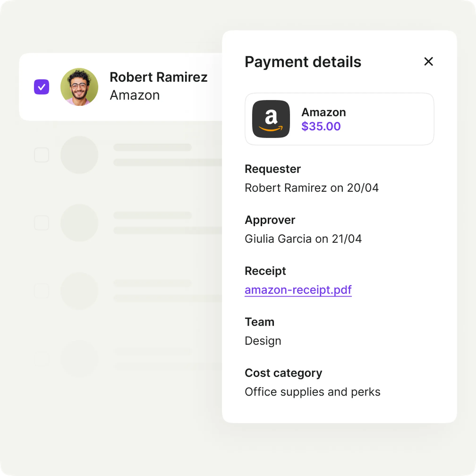This screenshot has height=476, width=476.
Task: Click the Amazon merchant card
Action: click(339, 119)
